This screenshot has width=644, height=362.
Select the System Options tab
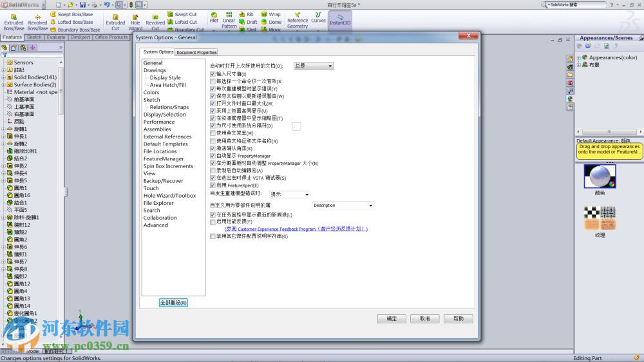coord(158,52)
